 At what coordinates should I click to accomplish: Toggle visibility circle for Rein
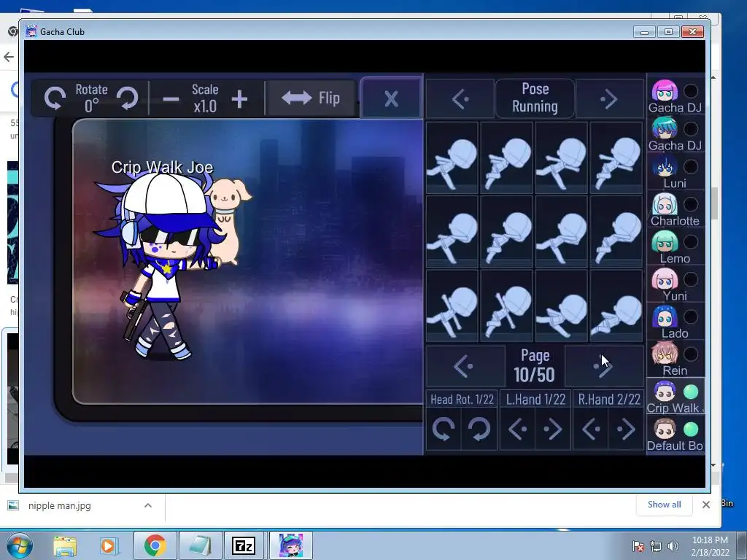click(x=691, y=354)
